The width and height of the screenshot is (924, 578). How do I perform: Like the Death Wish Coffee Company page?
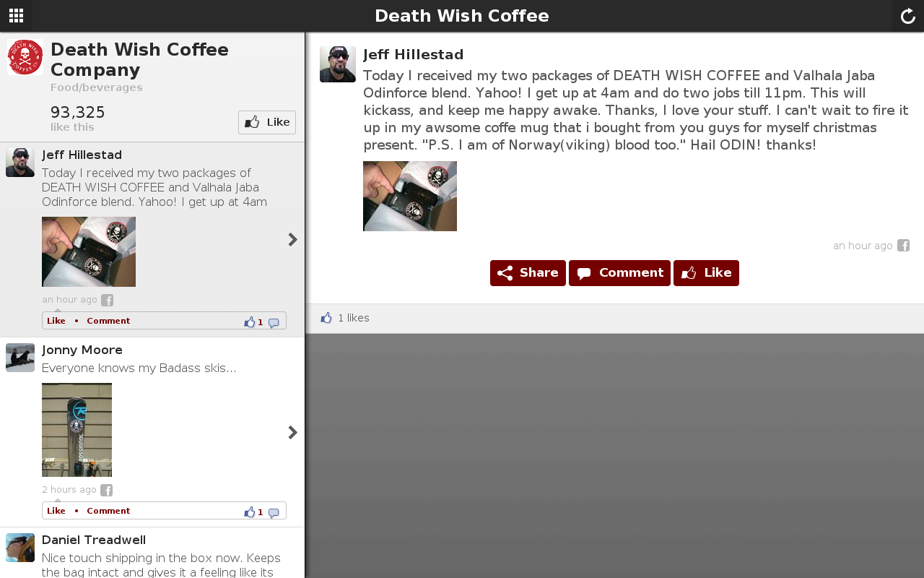[x=267, y=122]
